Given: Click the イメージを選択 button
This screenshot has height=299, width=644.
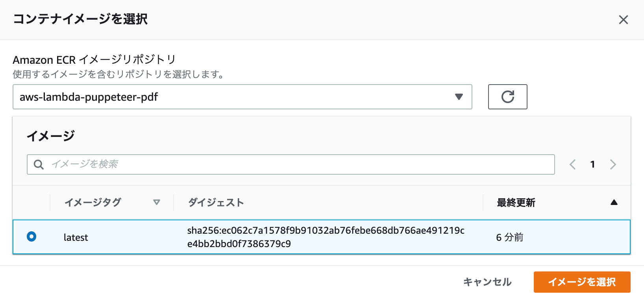Looking at the screenshot, I should tap(582, 282).
